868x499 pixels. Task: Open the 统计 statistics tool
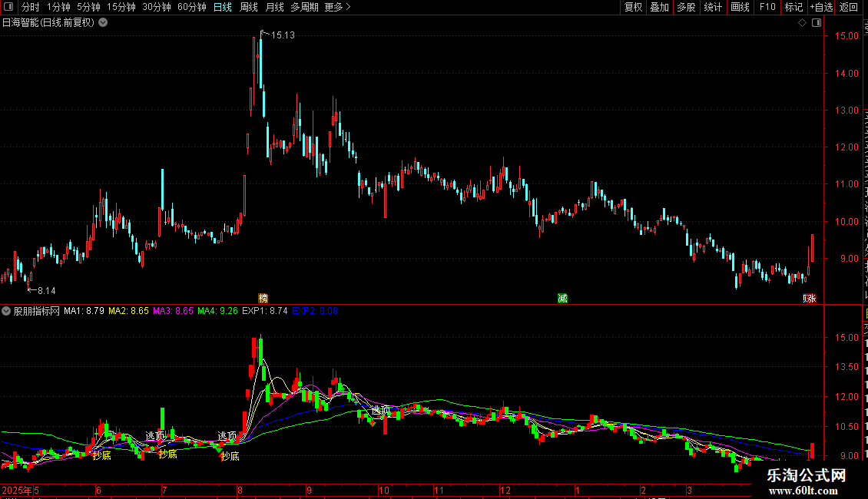713,7
